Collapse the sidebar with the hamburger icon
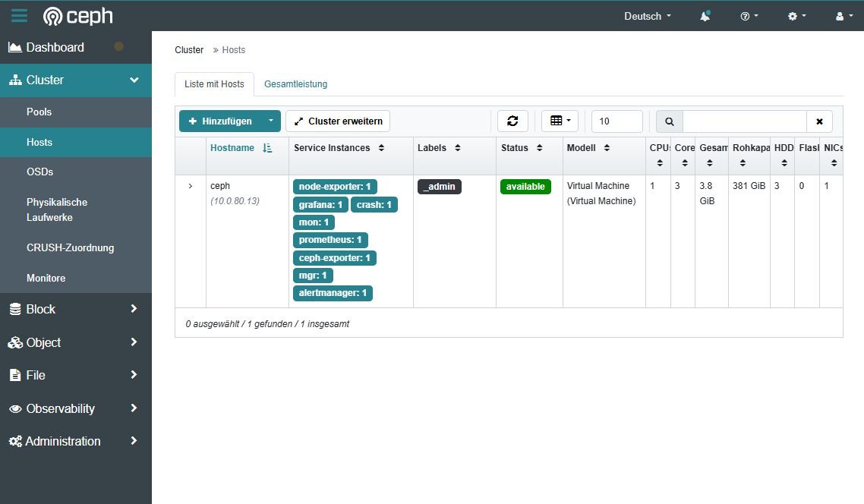 [19, 15]
